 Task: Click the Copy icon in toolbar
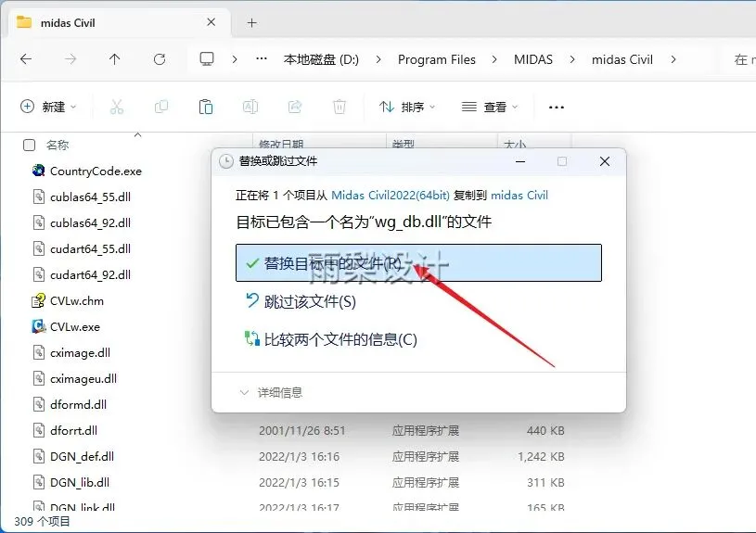[x=161, y=107]
